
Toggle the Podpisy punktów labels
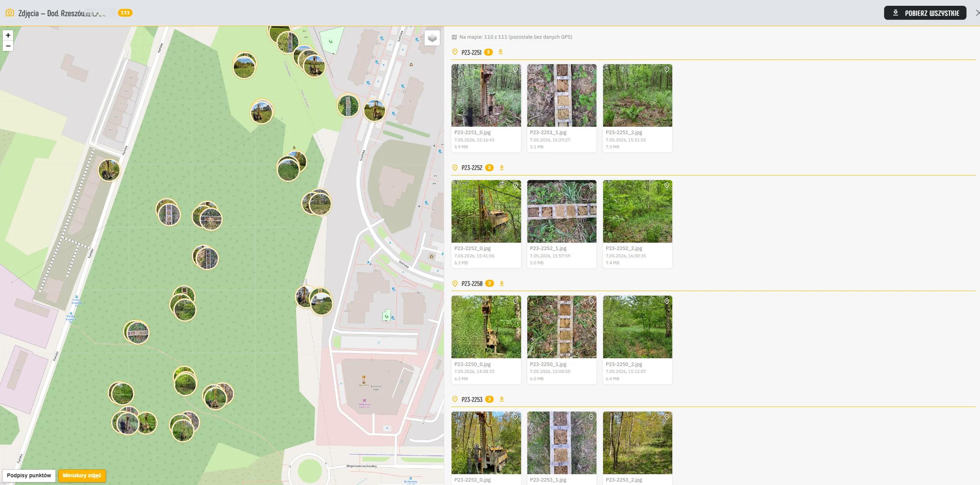tap(29, 475)
